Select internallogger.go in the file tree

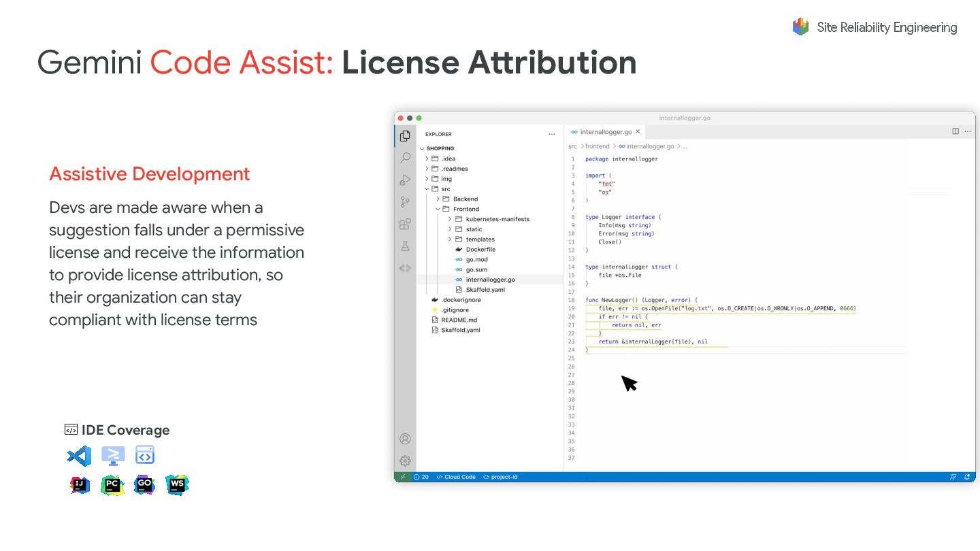click(489, 280)
